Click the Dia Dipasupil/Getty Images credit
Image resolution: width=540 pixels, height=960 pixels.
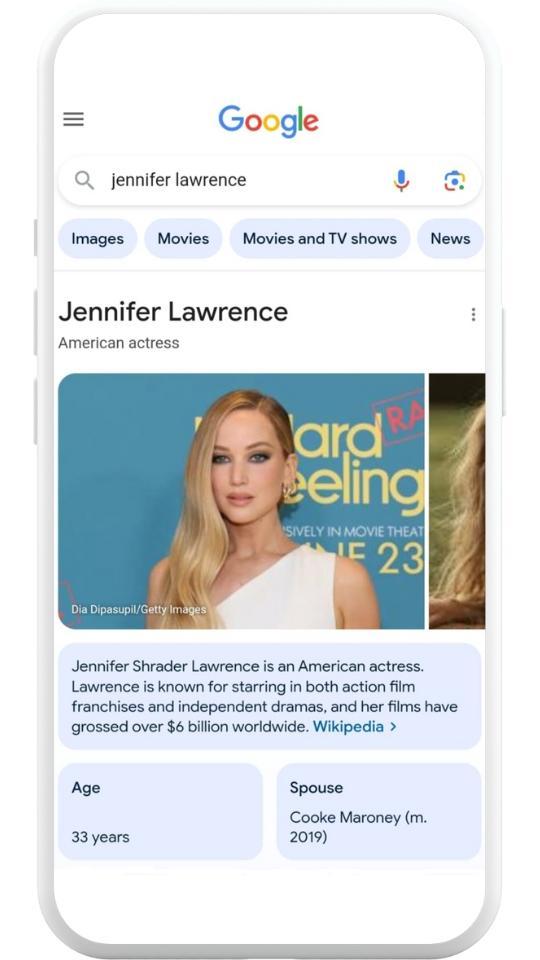(x=138, y=609)
